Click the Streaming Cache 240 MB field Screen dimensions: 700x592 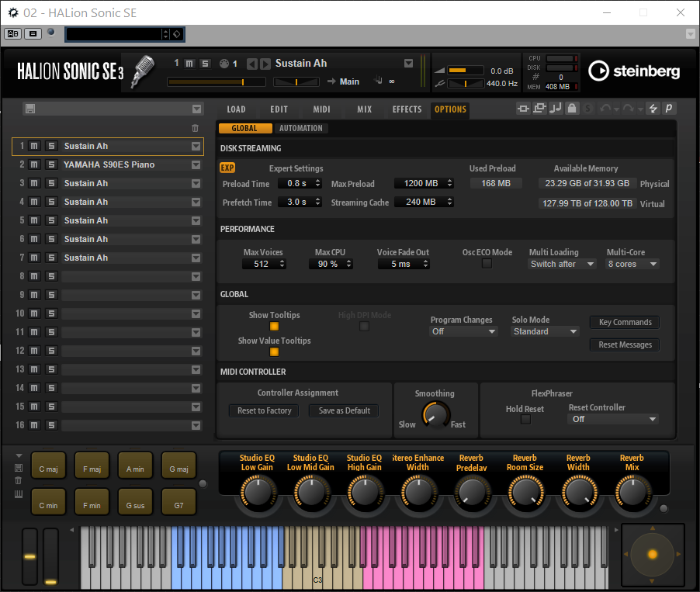(x=424, y=202)
